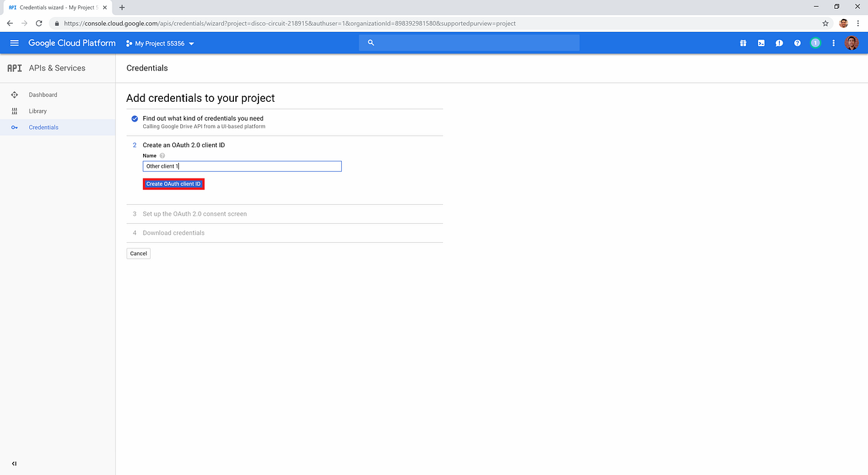The image size is (868, 475).
Task: Click the completed step checkmark
Action: tap(134, 118)
